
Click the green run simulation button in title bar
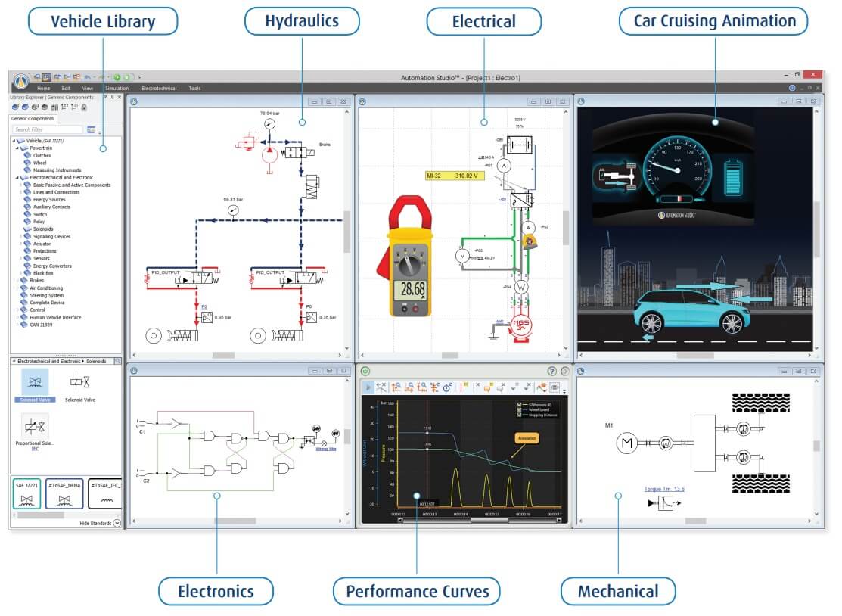point(117,77)
